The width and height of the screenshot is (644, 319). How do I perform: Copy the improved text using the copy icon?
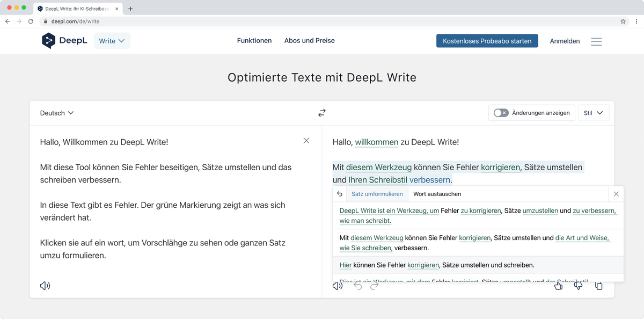[x=599, y=285]
